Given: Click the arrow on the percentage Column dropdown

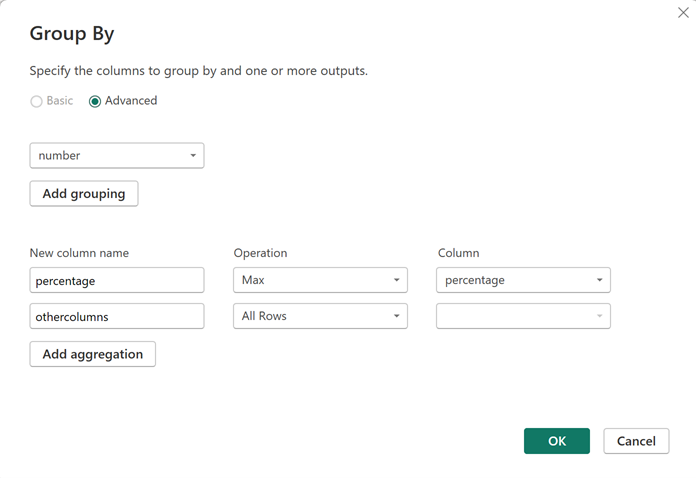Looking at the screenshot, I should click(x=599, y=281).
